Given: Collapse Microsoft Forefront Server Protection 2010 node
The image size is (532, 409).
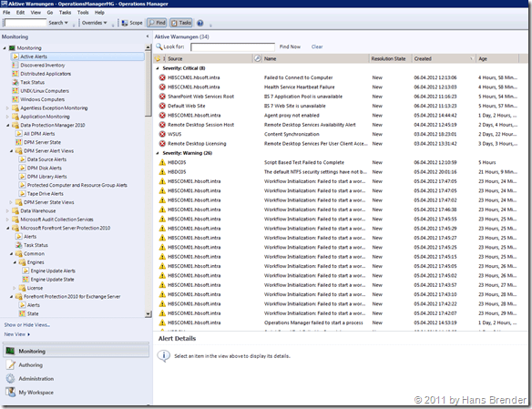Looking at the screenshot, I should (8, 228).
